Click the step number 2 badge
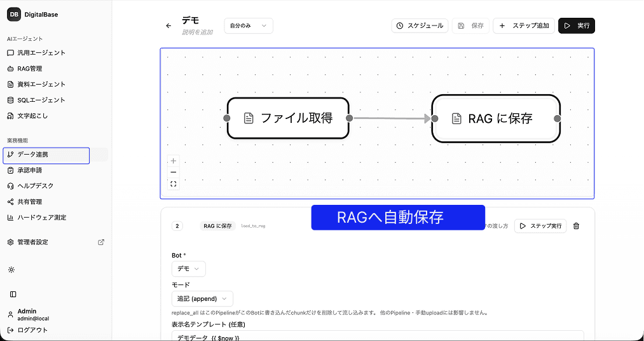Image resolution: width=644 pixels, height=341 pixels. (x=177, y=226)
